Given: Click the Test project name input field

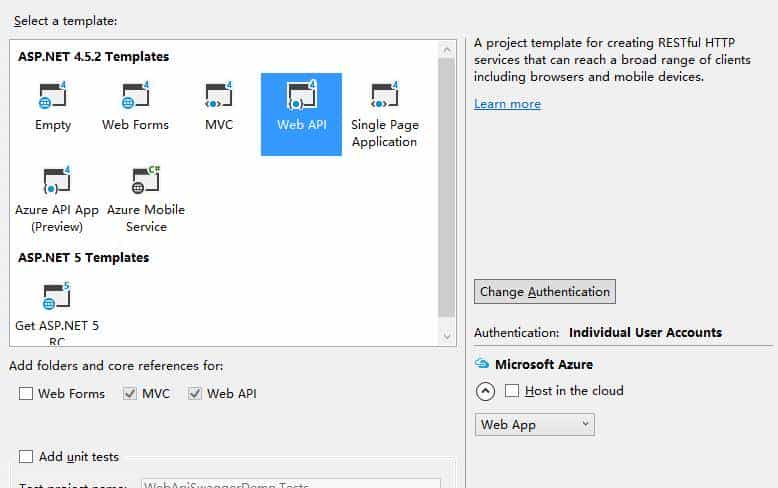Looking at the screenshot, I should (290, 484).
